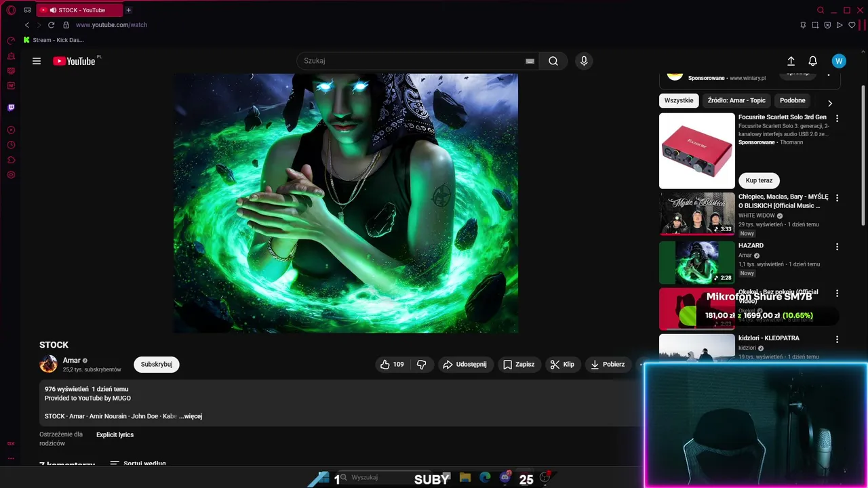
Task: Click the Zapisz save button
Action: [x=519, y=364]
